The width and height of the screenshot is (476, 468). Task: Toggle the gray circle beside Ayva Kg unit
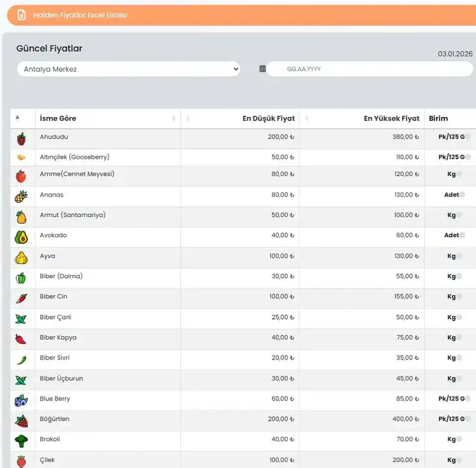[x=460, y=256]
